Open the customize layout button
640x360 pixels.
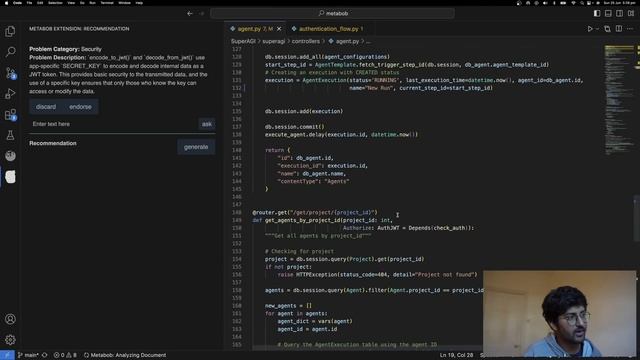631,13
